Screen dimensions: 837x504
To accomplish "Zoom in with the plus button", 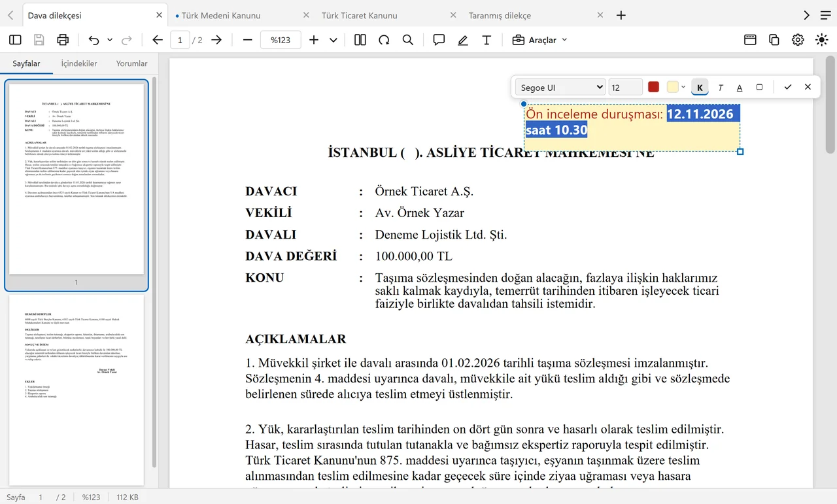I will point(314,40).
